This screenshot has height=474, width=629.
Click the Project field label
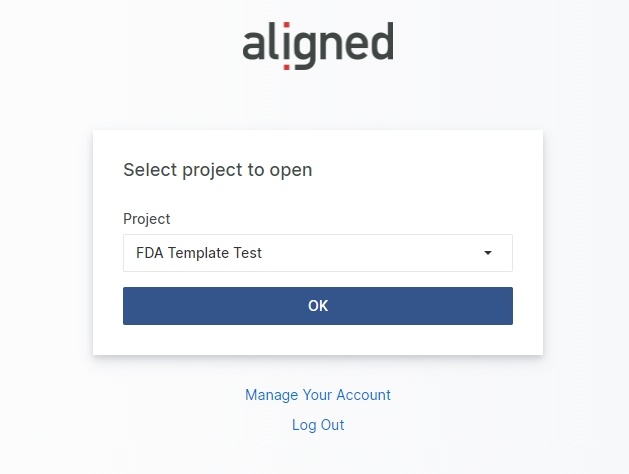[x=147, y=219]
